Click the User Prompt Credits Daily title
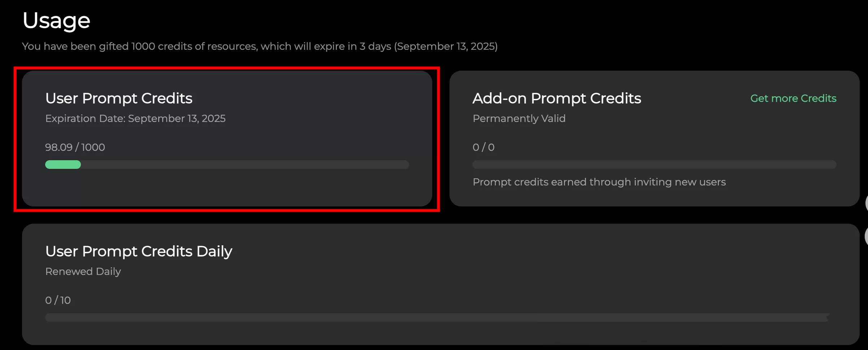This screenshot has height=350, width=868. [139, 251]
